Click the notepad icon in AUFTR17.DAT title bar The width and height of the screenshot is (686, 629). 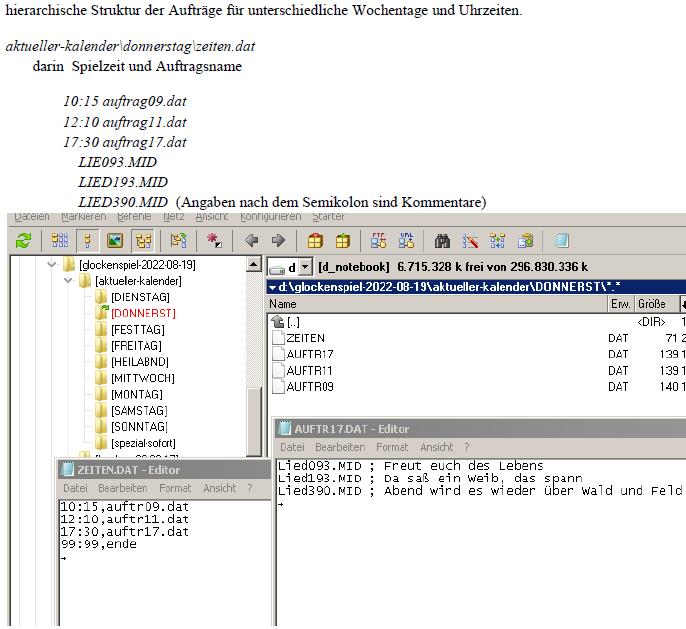(285, 429)
